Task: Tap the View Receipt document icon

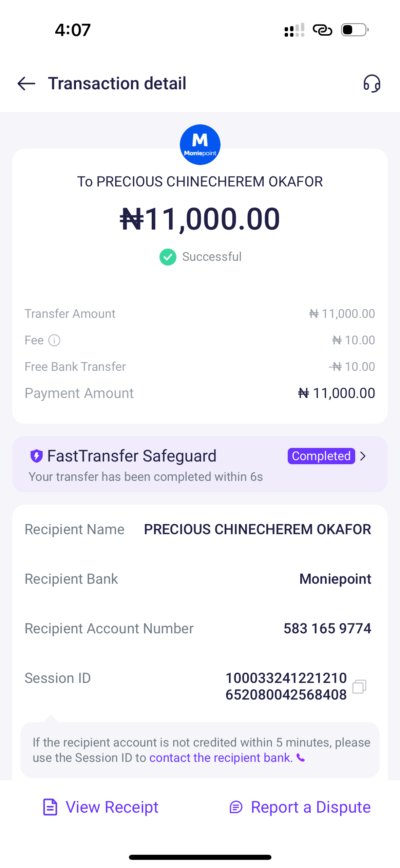Action: tap(50, 807)
